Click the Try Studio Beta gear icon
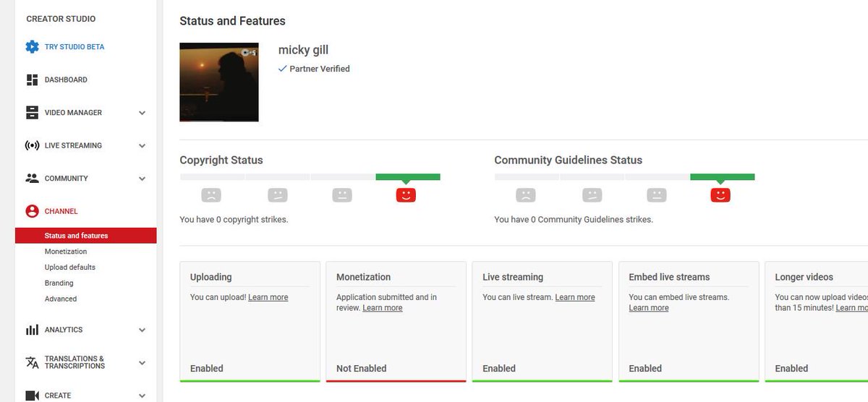The height and width of the screenshot is (402, 868). click(32, 47)
